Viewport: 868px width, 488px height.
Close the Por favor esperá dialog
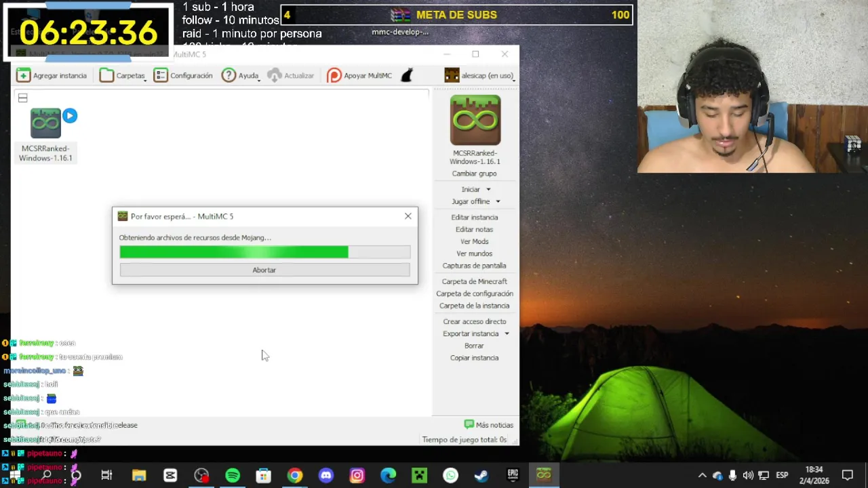(x=408, y=216)
